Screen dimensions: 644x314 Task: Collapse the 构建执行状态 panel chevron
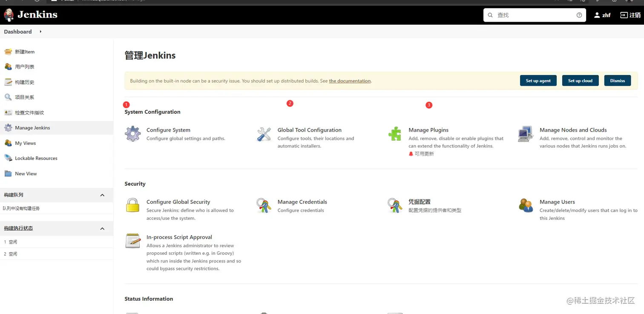(102, 229)
